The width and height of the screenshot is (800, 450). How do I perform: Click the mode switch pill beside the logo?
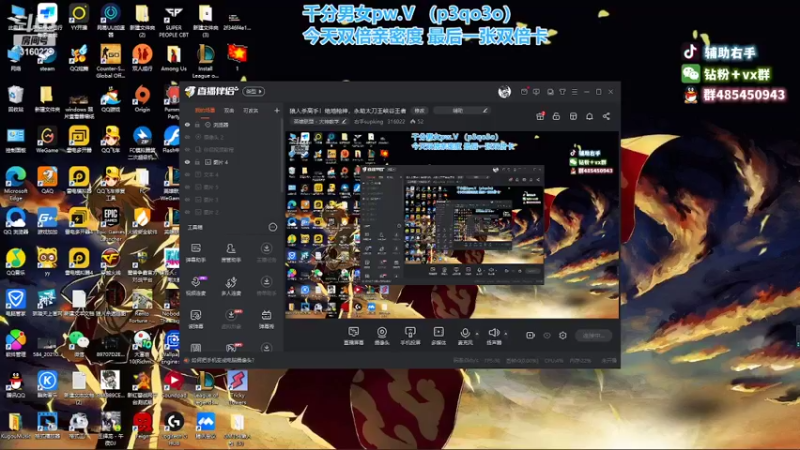click(x=254, y=91)
